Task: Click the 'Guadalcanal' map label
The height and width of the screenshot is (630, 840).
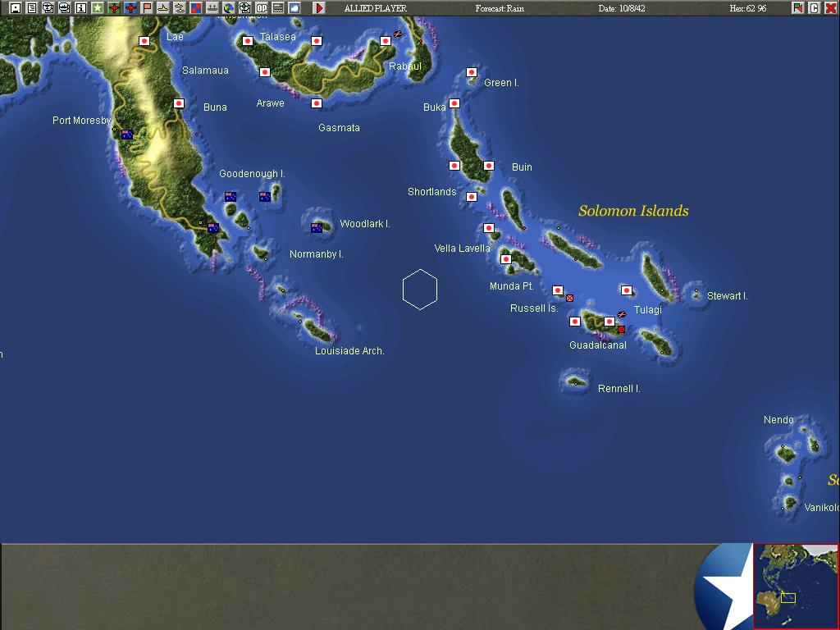Action: coord(598,345)
